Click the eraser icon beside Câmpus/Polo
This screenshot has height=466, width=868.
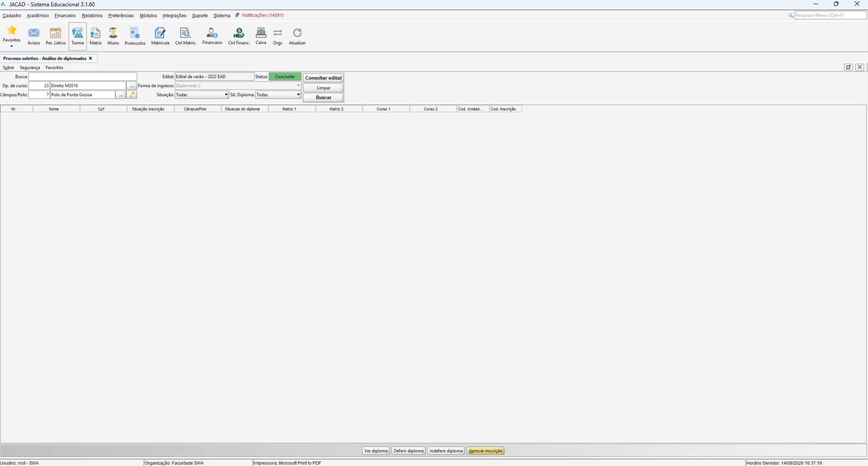pos(132,95)
